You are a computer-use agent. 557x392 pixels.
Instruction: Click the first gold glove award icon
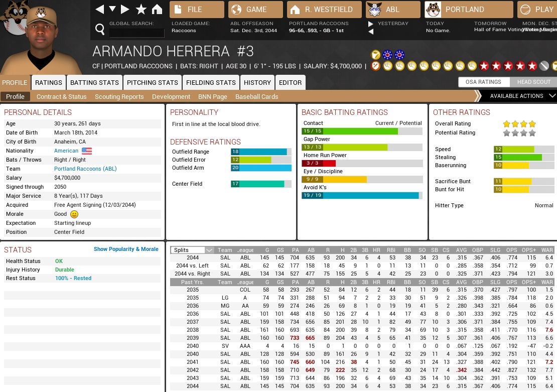tap(388, 66)
